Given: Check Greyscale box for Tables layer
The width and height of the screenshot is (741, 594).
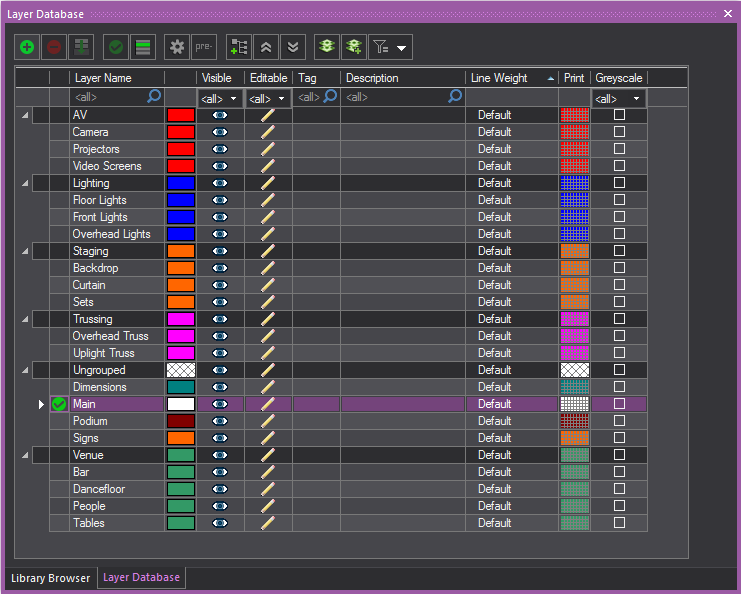Looking at the screenshot, I should coord(619,523).
